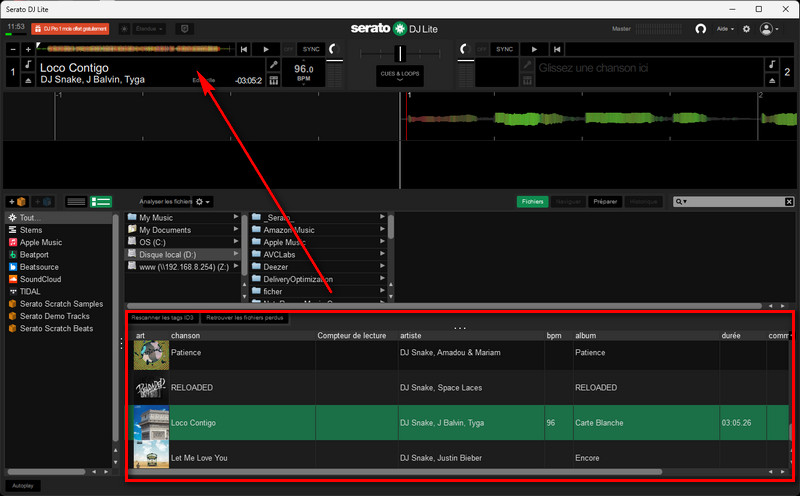Click deck 2 sync OFF button
800x496 pixels.
(482, 49)
